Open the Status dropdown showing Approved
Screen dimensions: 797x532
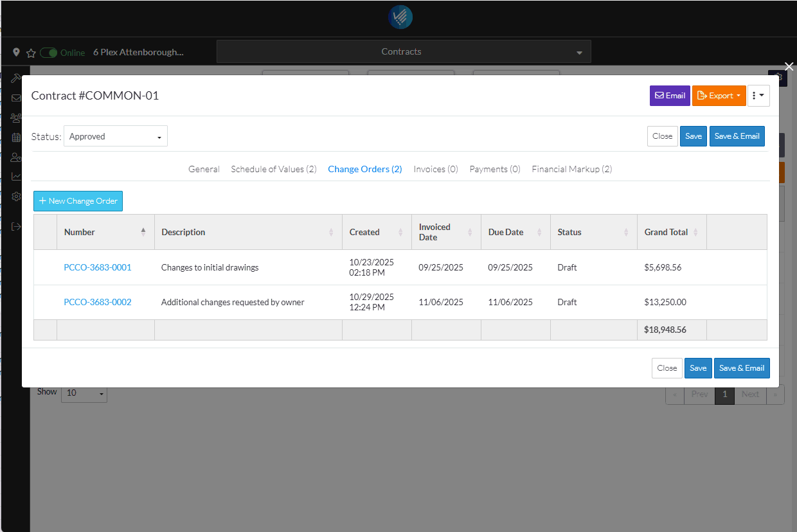point(116,136)
